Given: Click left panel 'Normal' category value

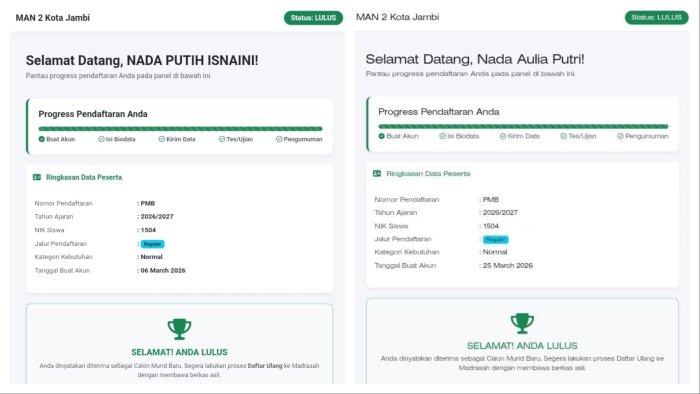Looking at the screenshot, I should 151,257.
